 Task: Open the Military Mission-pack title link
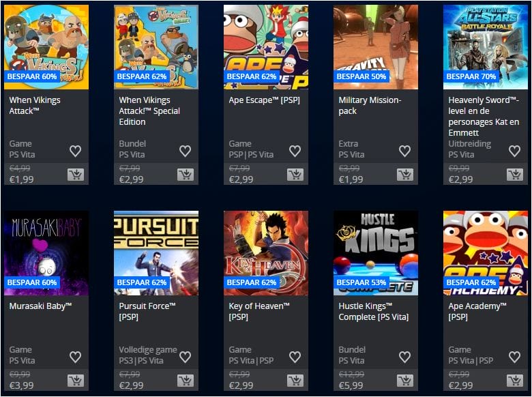point(370,105)
